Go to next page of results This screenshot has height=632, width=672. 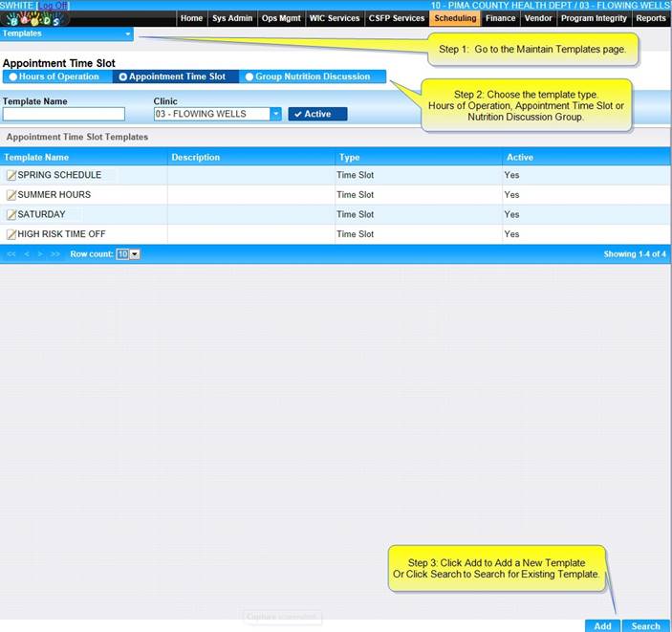[40, 254]
